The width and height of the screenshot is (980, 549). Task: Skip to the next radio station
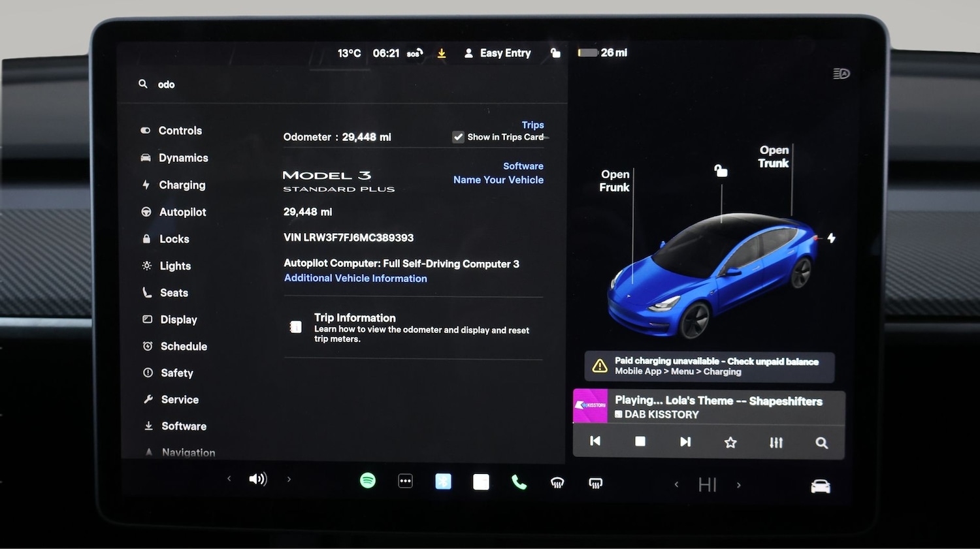[x=685, y=441]
